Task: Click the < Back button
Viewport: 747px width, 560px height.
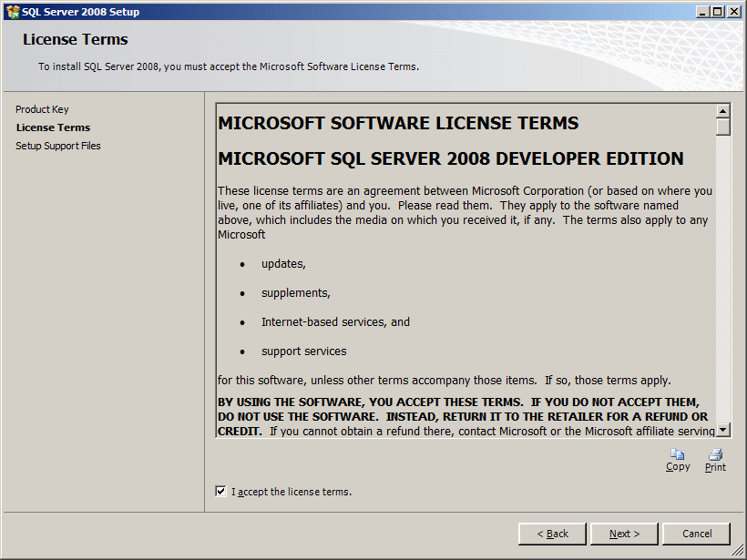Action: 552,534
